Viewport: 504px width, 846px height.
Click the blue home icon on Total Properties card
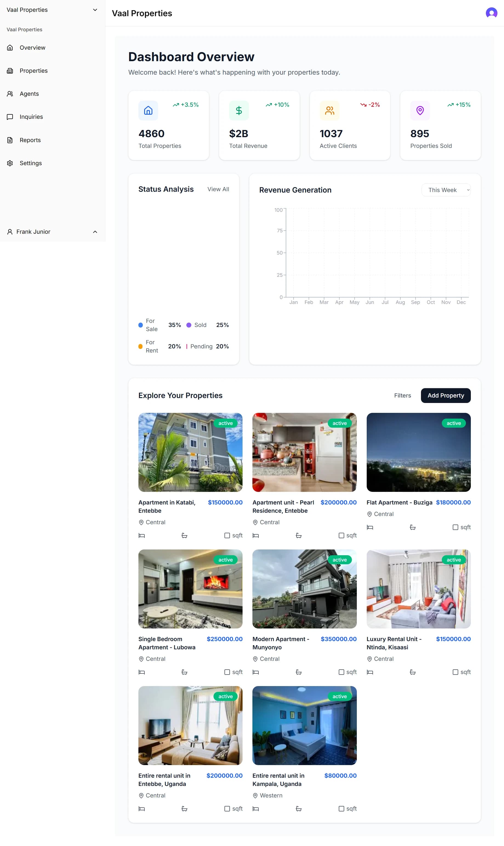[x=148, y=111]
